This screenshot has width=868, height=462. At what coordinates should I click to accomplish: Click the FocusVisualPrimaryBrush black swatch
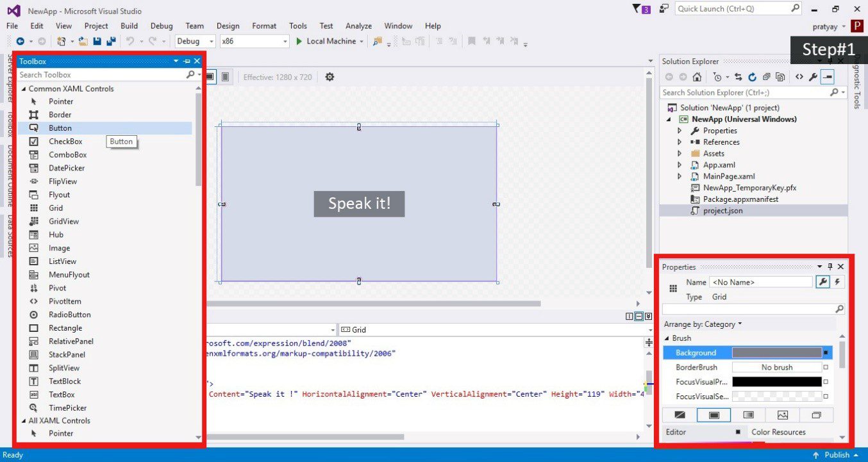(777, 382)
